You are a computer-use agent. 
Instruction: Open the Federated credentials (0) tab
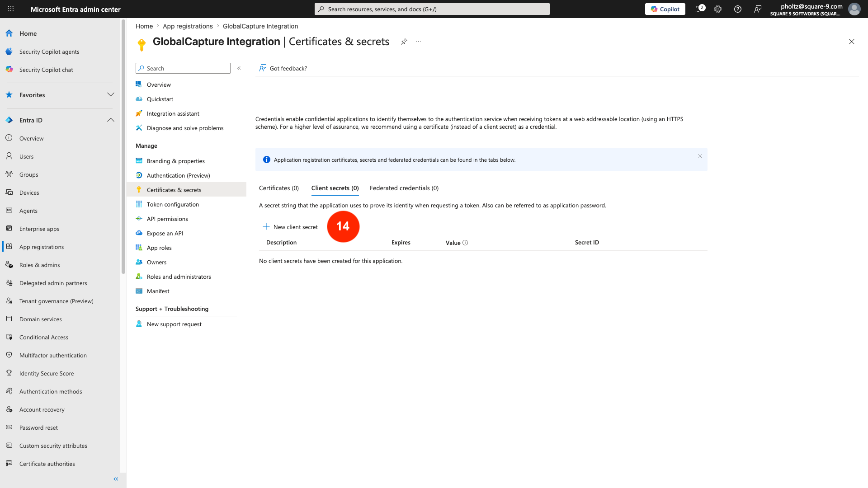tap(404, 188)
